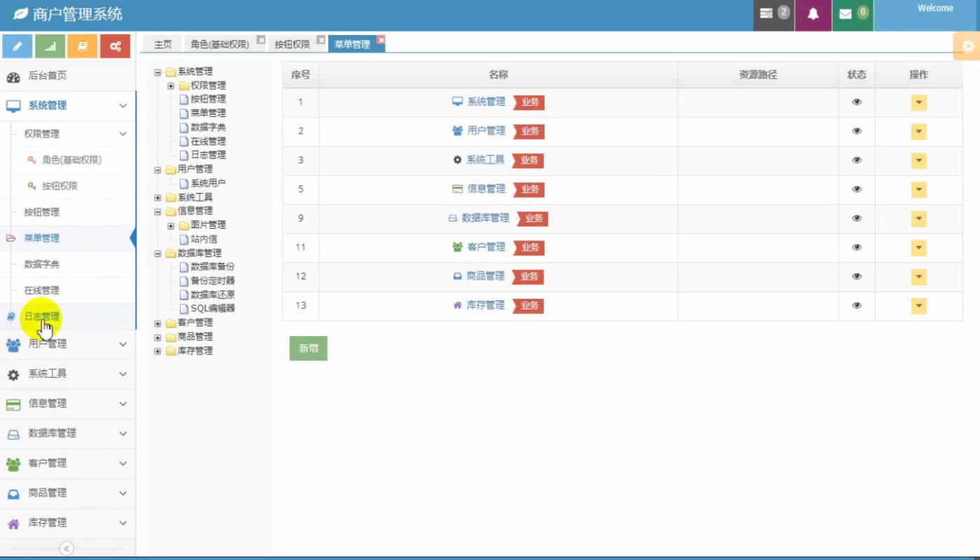Toggle status eye for row 库存管理
The height and width of the screenshot is (560, 980).
(x=857, y=305)
